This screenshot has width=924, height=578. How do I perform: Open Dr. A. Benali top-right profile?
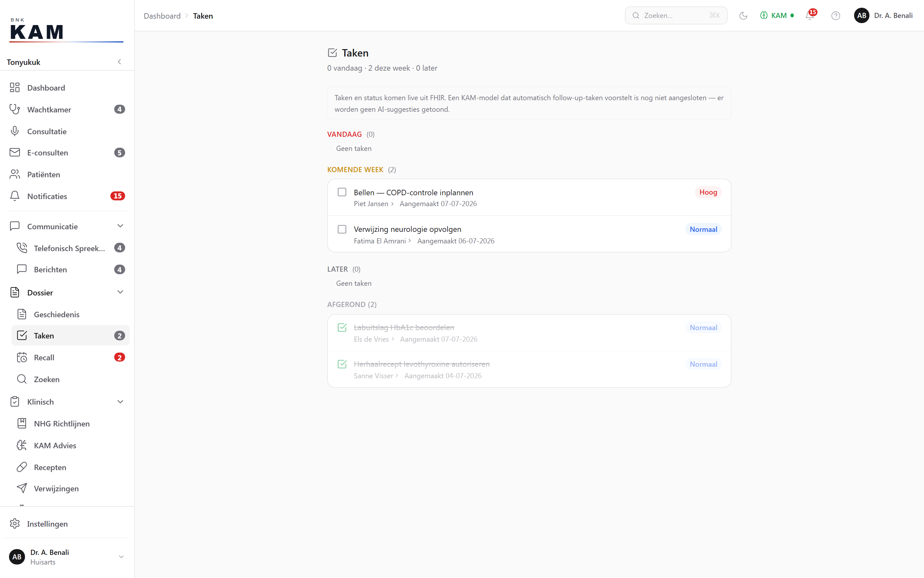click(x=883, y=16)
